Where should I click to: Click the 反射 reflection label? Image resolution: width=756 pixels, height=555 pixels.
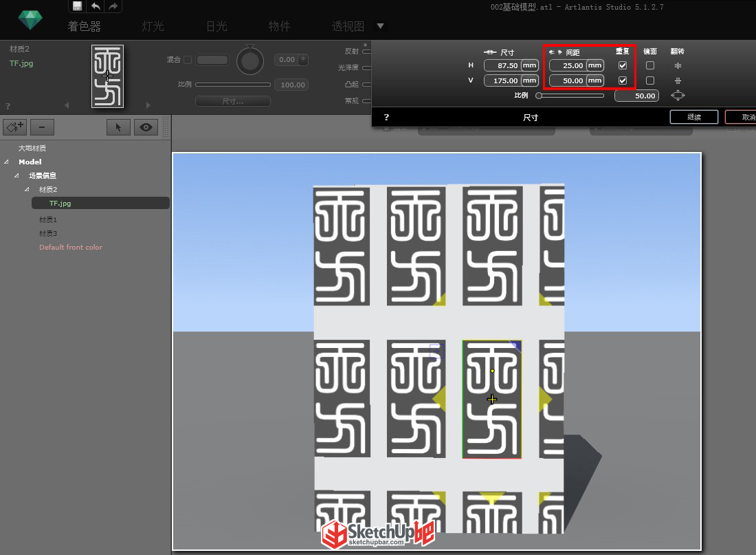click(352, 51)
